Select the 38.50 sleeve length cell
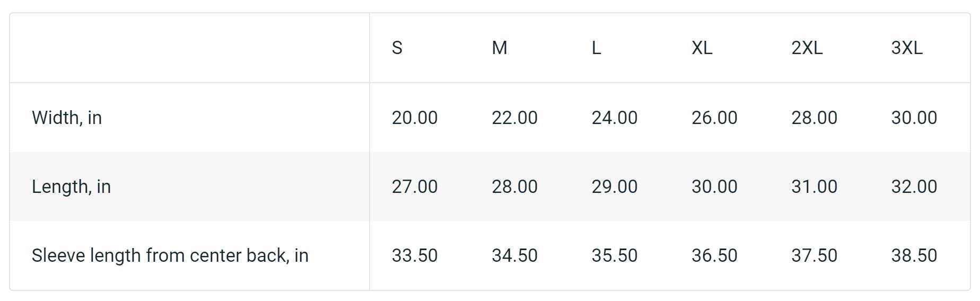 [x=914, y=255]
